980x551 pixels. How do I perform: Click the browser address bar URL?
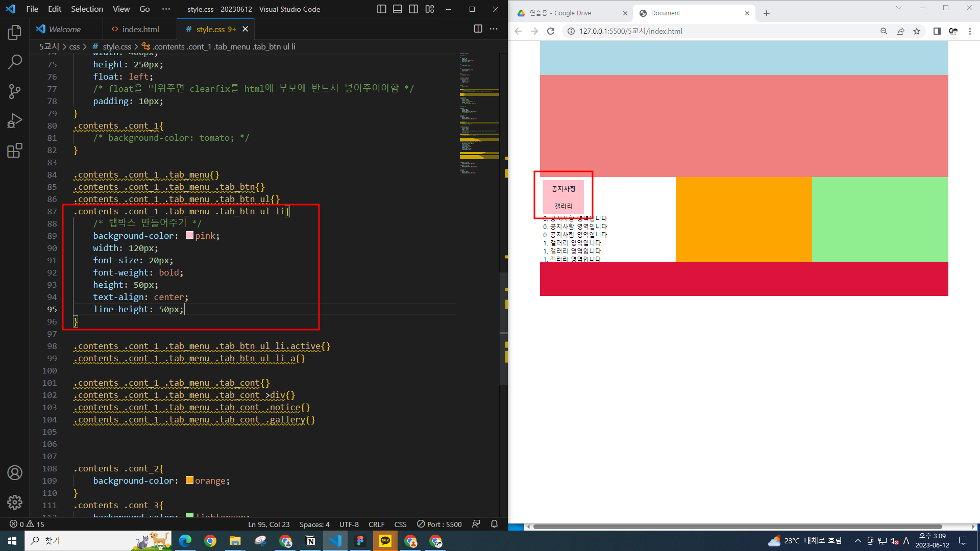pos(630,31)
